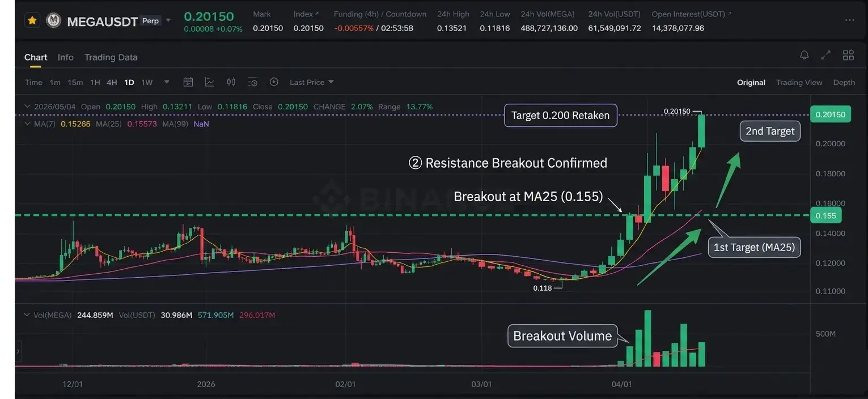Click the Vol(MEGA) value 244.859M
The width and height of the screenshot is (868, 399).
(x=95, y=315)
